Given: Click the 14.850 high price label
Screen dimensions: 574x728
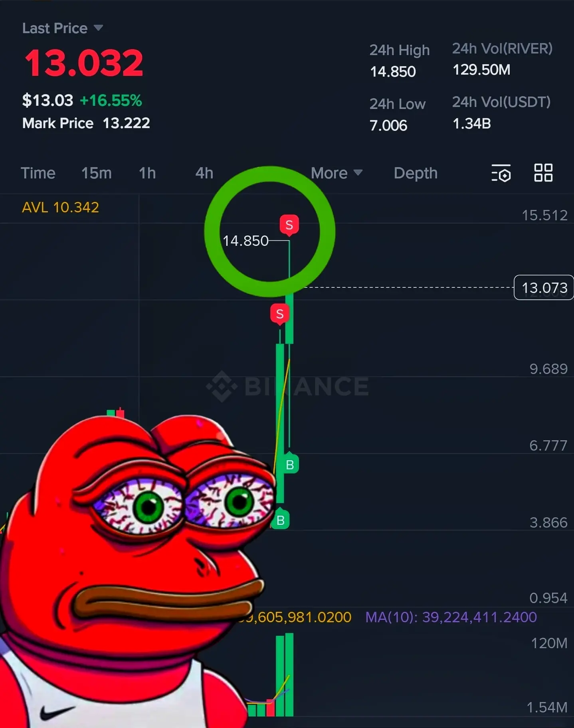Looking at the screenshot, I should (245, 241).
